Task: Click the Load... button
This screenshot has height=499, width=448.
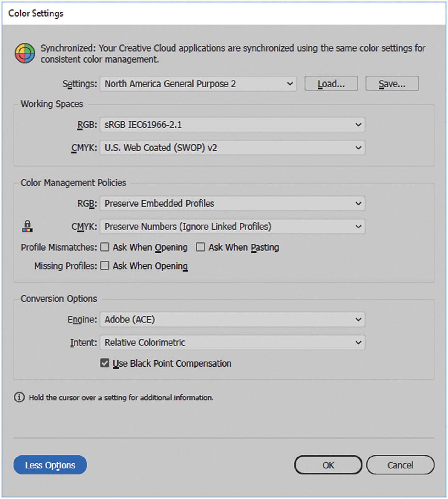Action: [331, 84]
